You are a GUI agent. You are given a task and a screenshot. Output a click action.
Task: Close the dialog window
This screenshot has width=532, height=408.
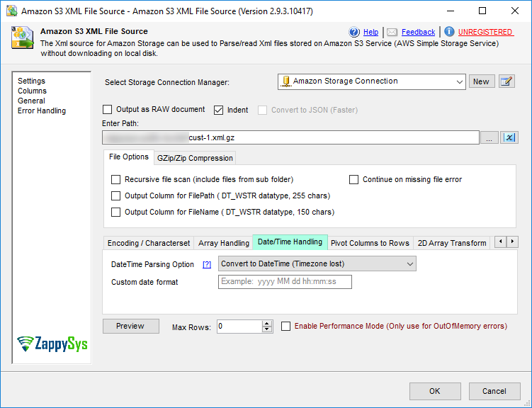tap(515, 11)
